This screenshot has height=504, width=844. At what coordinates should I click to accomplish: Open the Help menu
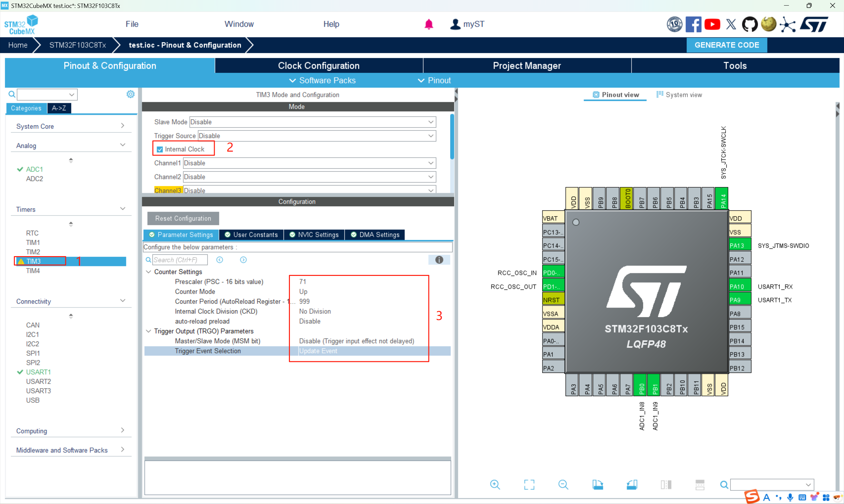click(331, 24)
